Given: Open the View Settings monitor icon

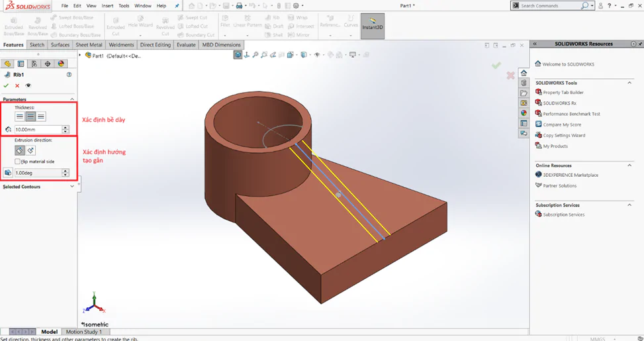Looking at the screenshot, I should click(x=352, y=55).
